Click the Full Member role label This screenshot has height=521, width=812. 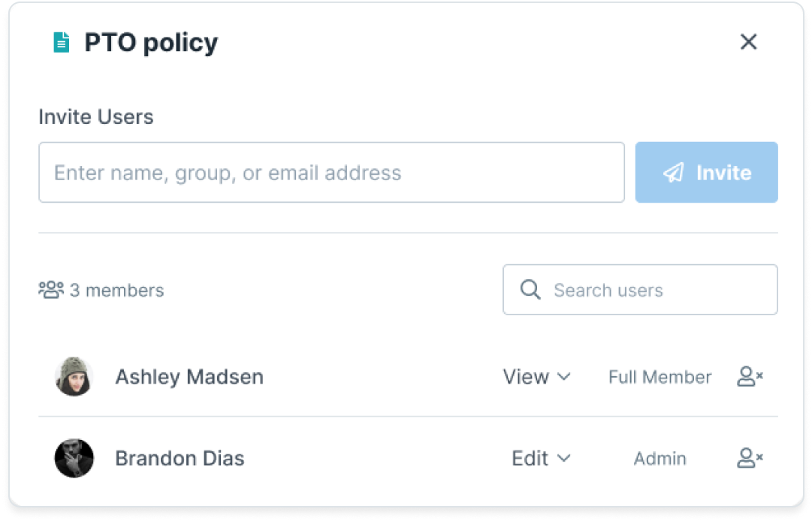coord(660,377)
